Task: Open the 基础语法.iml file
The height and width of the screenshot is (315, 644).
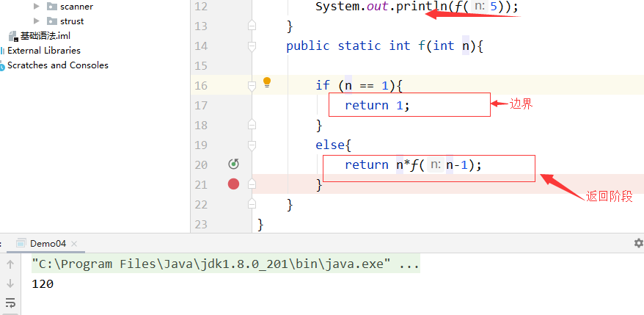Action: (45, 36)
